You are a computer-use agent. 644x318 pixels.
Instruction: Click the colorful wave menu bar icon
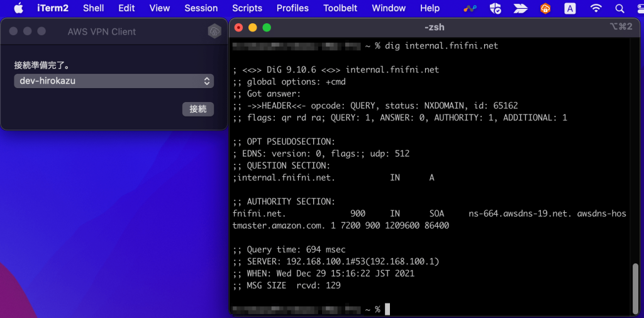click(470, 8)
